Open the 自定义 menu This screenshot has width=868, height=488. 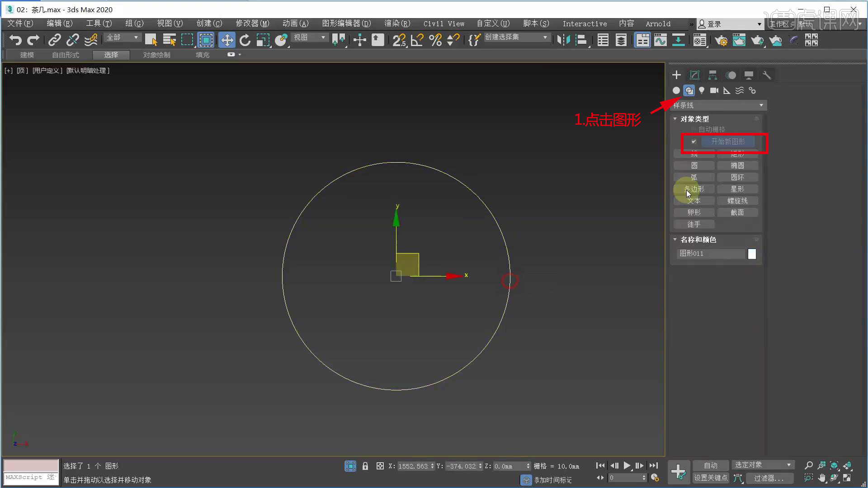[x=493, y=23]
